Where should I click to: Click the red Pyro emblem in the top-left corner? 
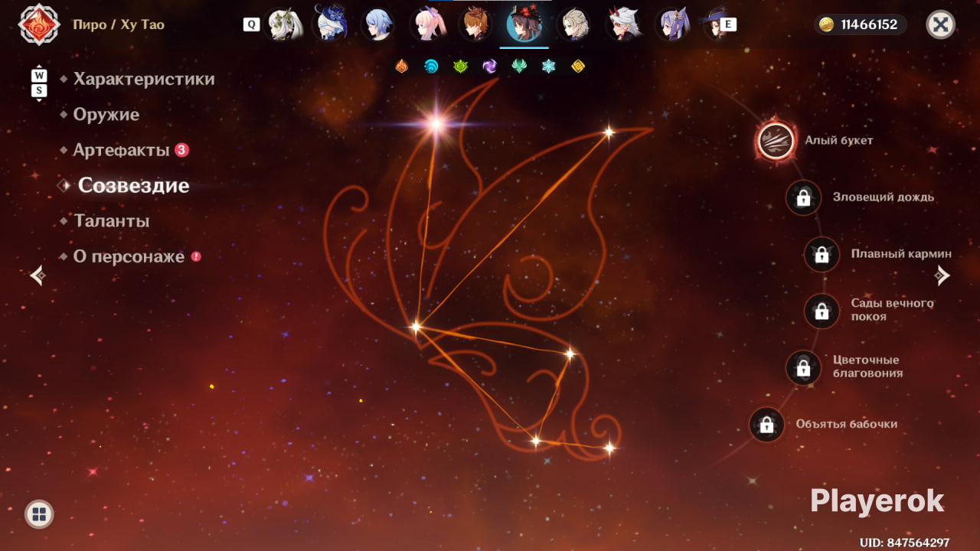point(39,24)
